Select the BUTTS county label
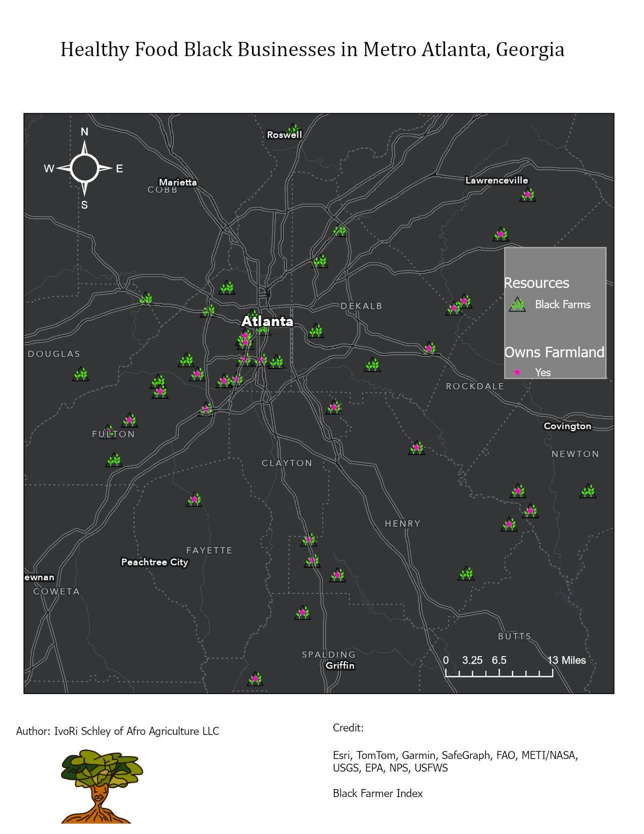The height and width of the screenshot is (834, 644). coord(515,636)
